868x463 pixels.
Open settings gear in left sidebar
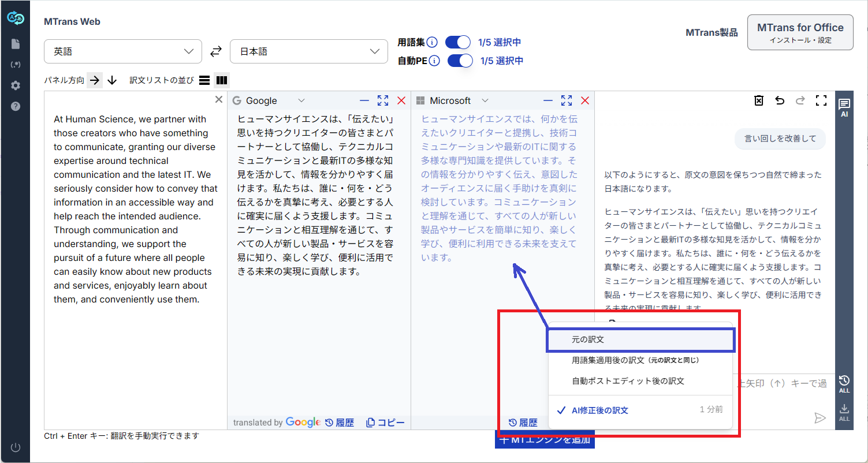coord(15,85)
